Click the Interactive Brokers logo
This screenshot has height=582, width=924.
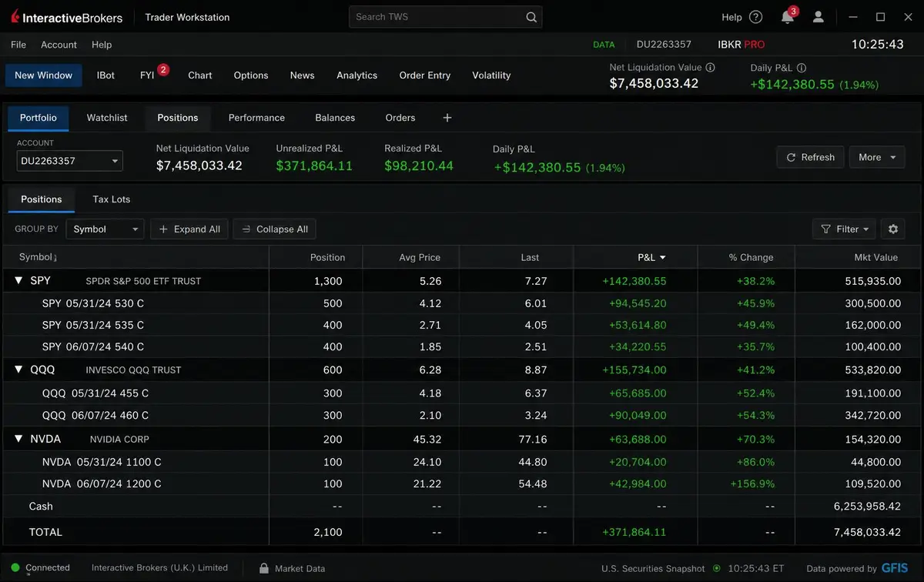pyautogui.click(x=68, y=17)
